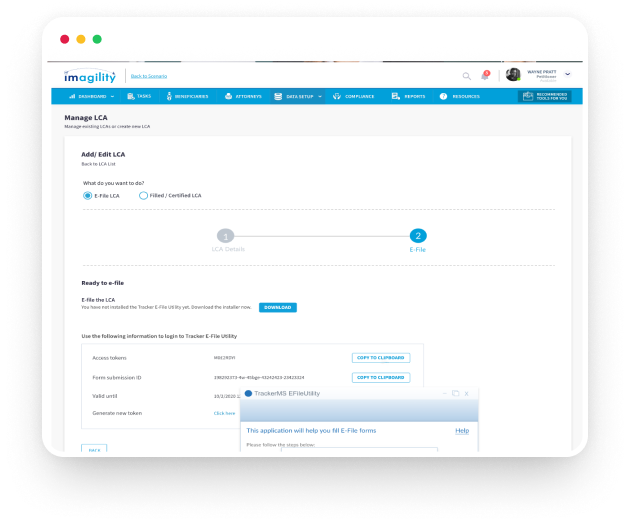Expand the user account dropdown arrow
This screenshot has width=630, height=526.
point(567,74)
